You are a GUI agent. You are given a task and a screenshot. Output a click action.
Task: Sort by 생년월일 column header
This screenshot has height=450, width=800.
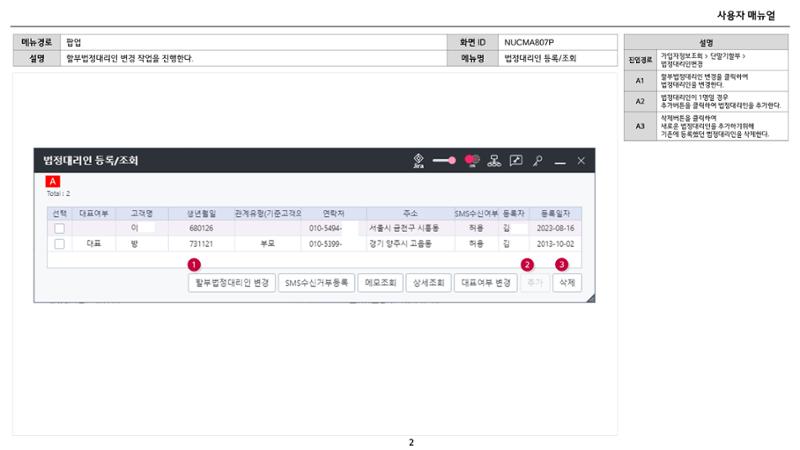pyautogui.click(x=201, y=213)
